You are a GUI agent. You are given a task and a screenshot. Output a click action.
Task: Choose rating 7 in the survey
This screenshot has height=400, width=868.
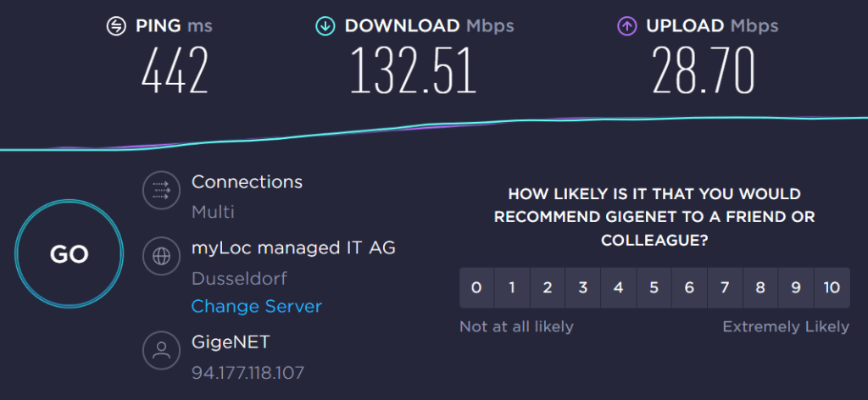(725, 287)
